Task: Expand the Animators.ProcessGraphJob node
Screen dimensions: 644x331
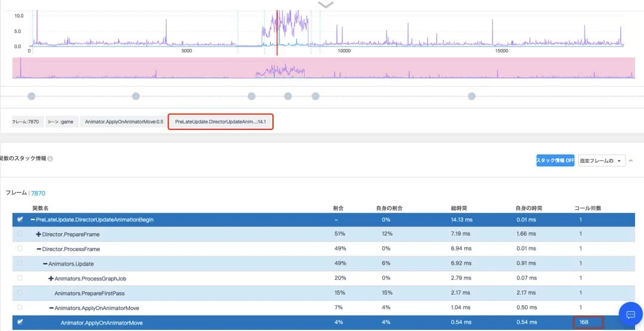Action: pos(51,279)
